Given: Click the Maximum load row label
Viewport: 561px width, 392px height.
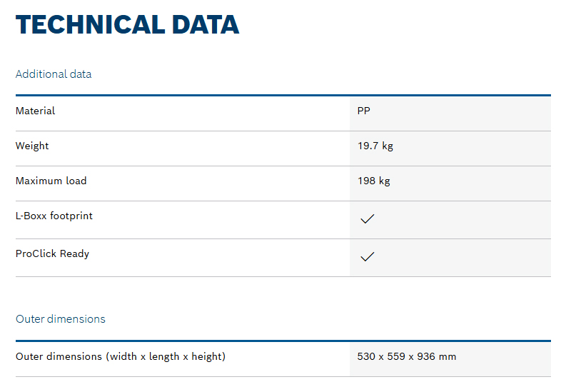Looking at the screenshot, I should [x=51, y=181].
